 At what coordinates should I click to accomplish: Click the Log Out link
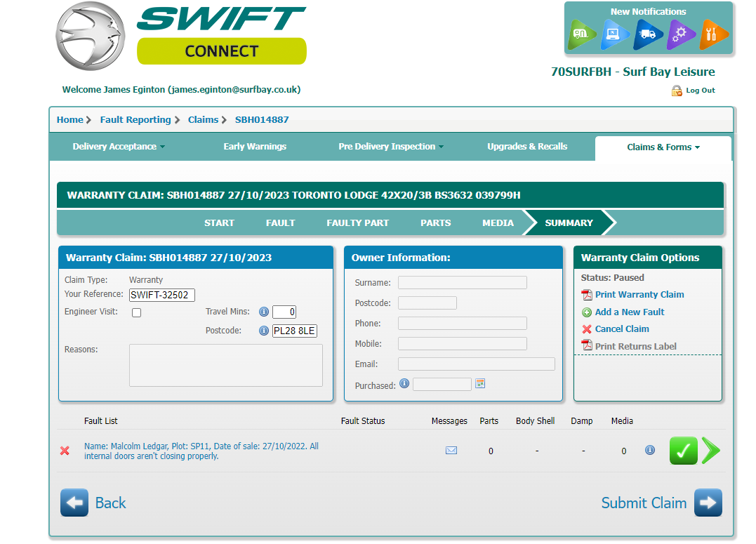[701, 90]
